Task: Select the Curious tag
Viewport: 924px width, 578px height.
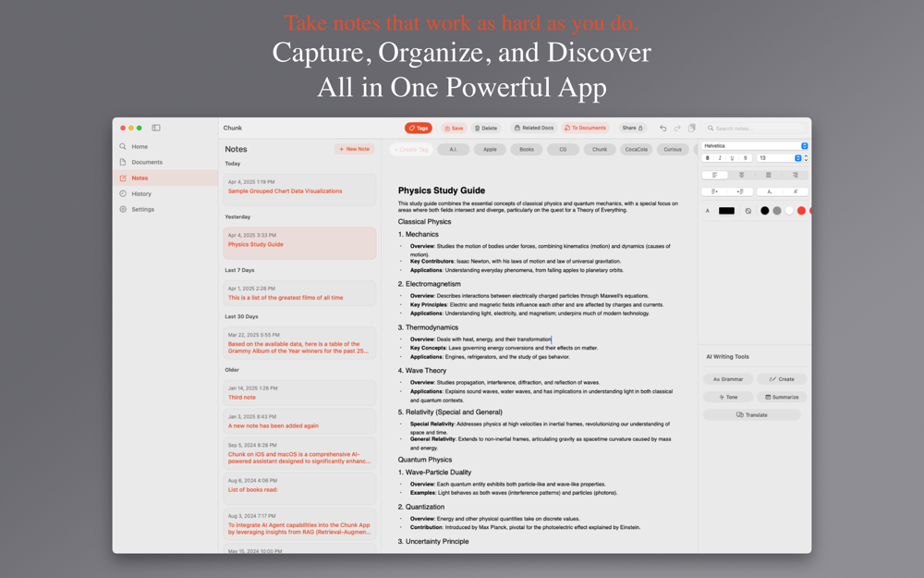Action: click(x=673, y=150)
